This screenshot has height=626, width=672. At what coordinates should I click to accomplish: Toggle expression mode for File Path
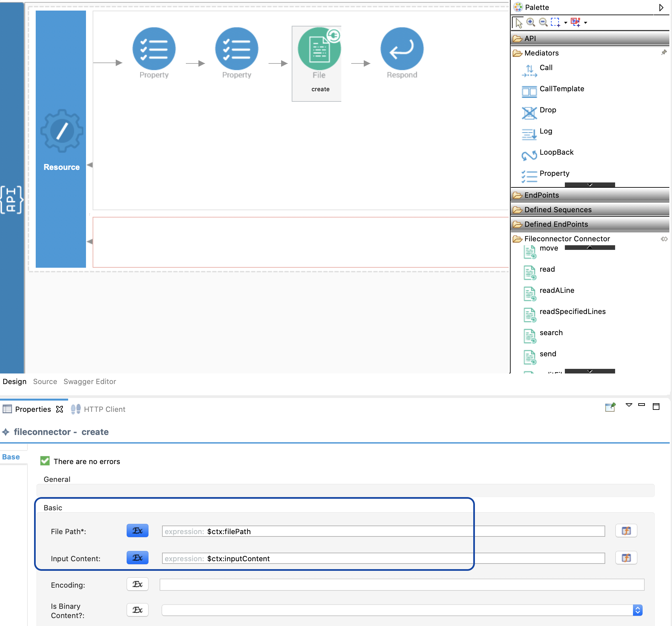(137, 531)
